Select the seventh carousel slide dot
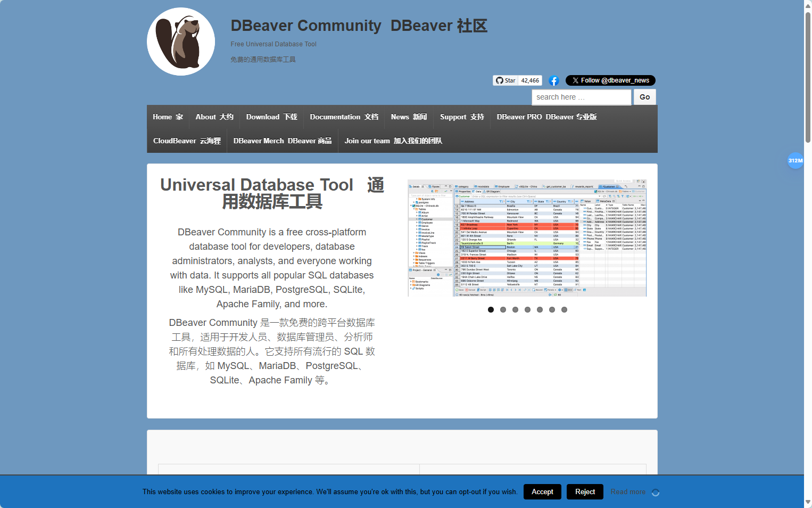This screenshot has width=812, height=508. 564,309
